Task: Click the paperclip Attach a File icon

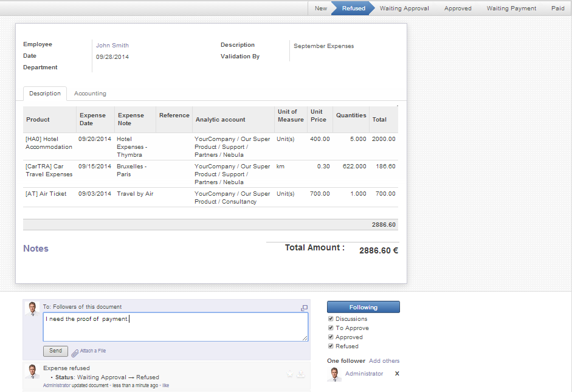Action: [75, 352]
